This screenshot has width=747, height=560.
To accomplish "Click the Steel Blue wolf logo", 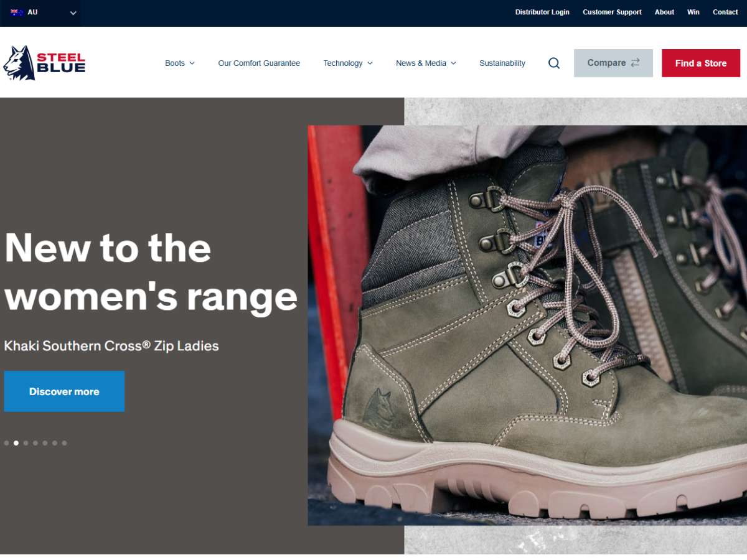I will [44, 63].
